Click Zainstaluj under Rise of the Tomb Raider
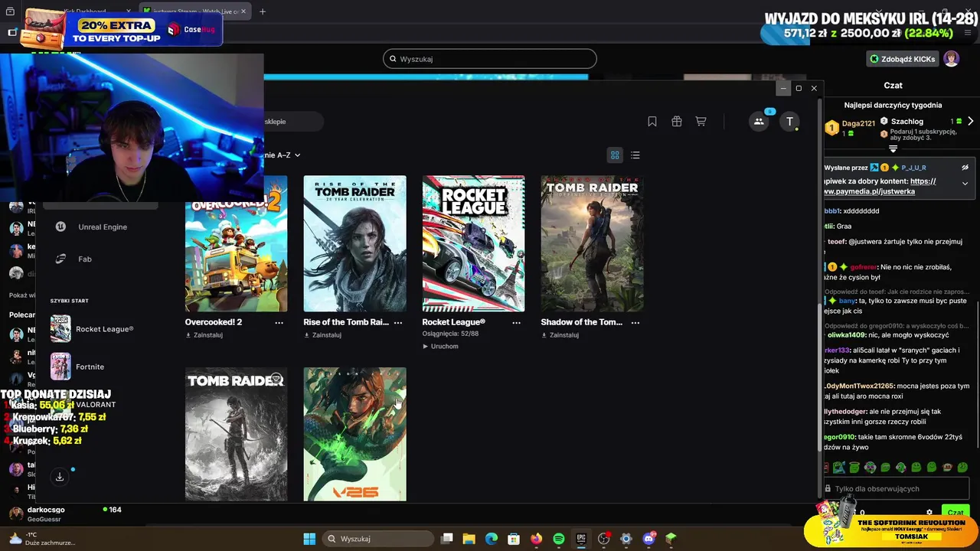 pyautogui.click(x=322, y=335)
